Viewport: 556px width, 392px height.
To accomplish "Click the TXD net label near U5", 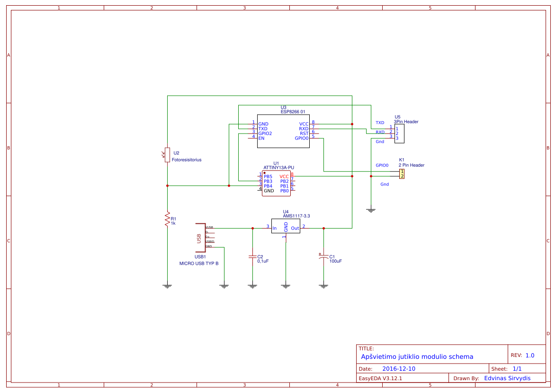I will pyautogui.click(x=379, y=123).
